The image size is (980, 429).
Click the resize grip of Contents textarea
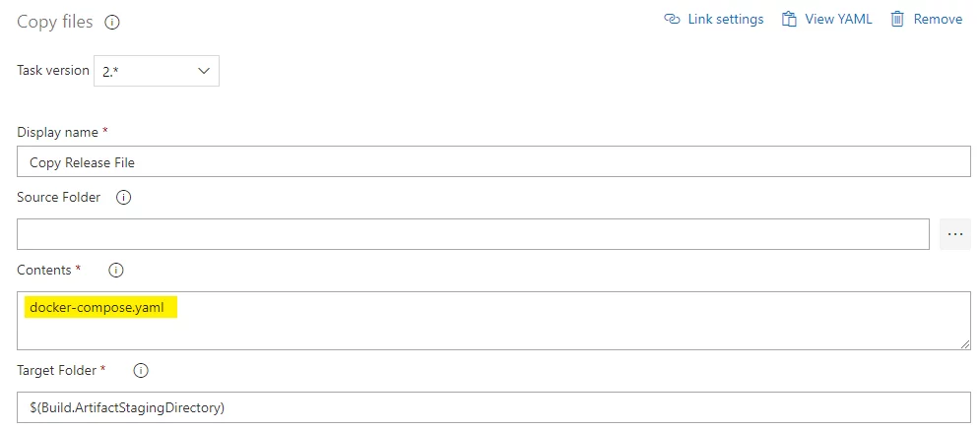pos(965,344)
